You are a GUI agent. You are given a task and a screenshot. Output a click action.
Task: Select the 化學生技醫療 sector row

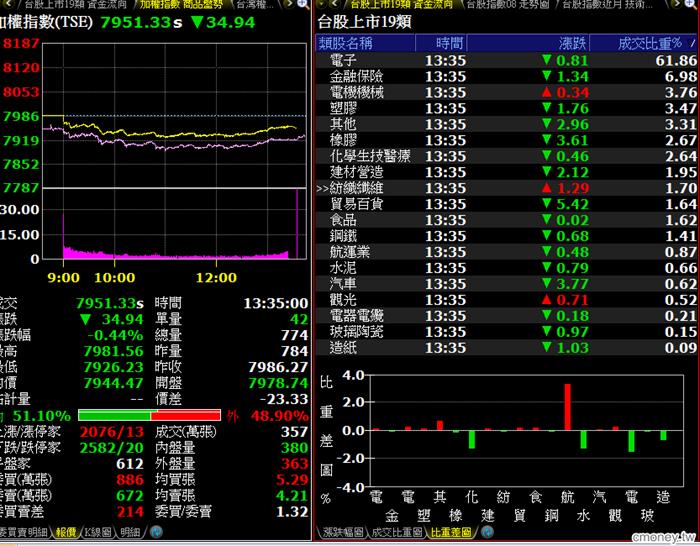point(506,156)
